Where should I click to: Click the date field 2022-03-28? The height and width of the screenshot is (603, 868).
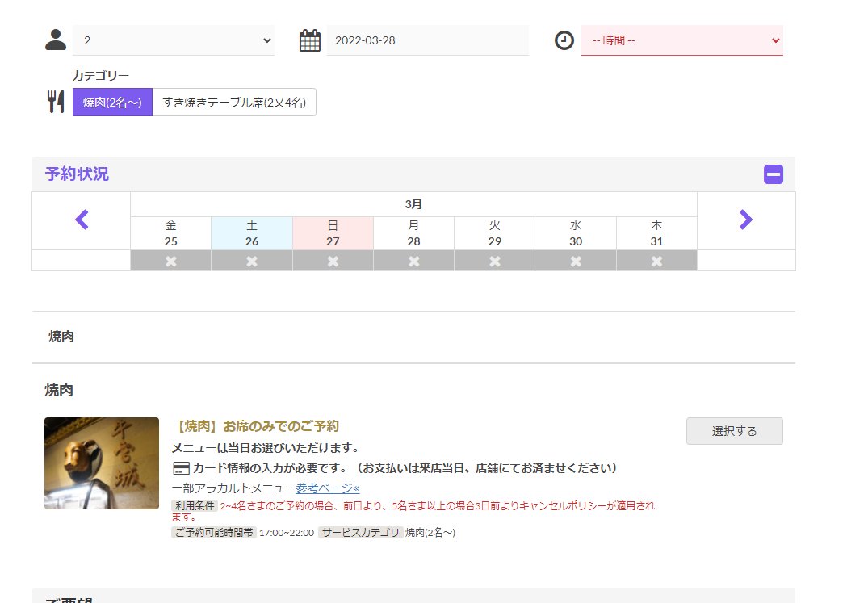coord(427,40)
